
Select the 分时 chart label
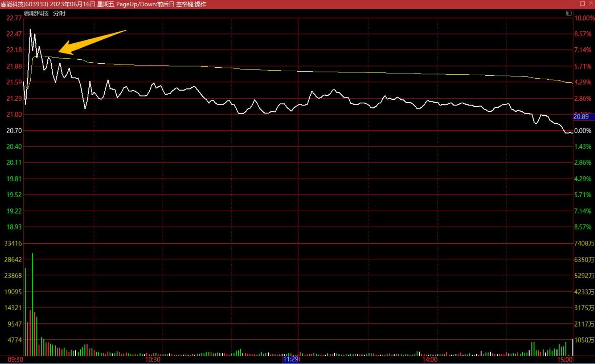tap(59, 13)
